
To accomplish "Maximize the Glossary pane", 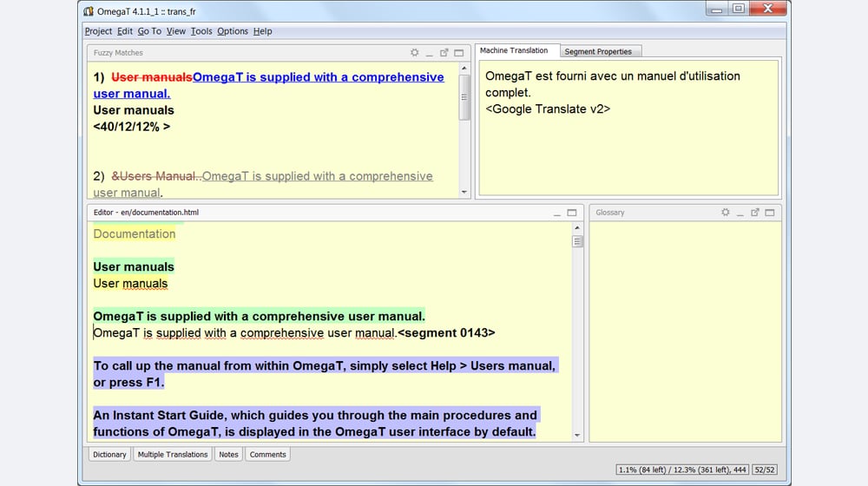I will coord(770,213).
